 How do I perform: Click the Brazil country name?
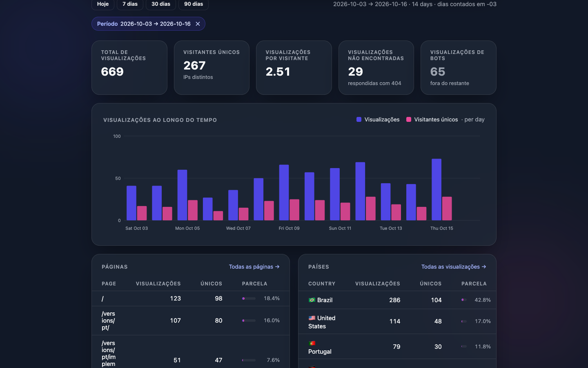pos(325,300)
